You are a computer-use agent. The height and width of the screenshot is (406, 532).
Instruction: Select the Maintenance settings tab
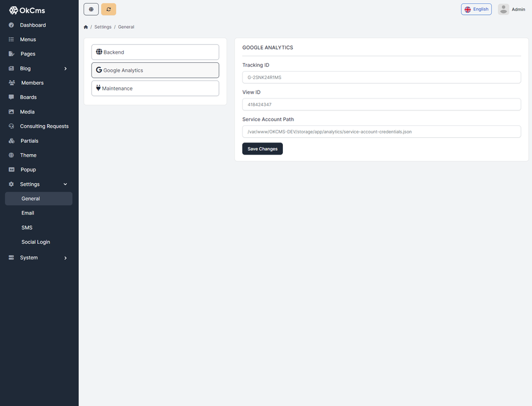[155, 89]
